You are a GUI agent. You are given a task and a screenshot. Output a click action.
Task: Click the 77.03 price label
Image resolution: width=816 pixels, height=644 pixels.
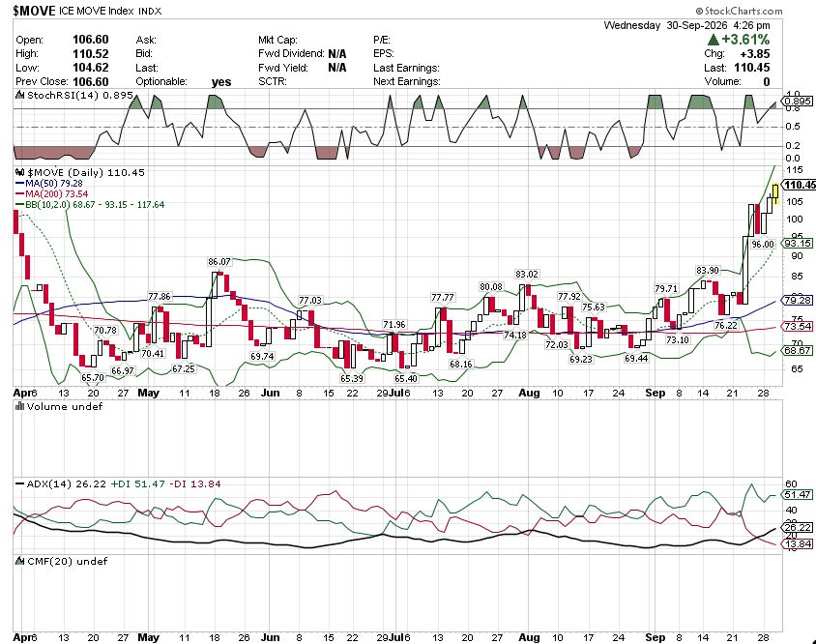310,301
